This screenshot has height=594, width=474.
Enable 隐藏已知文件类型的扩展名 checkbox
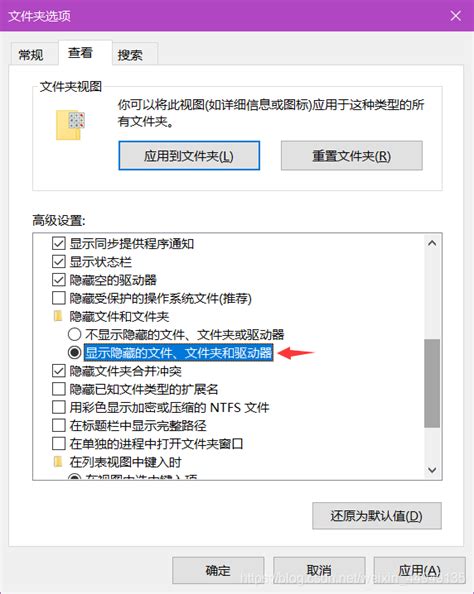click(59, 389)
